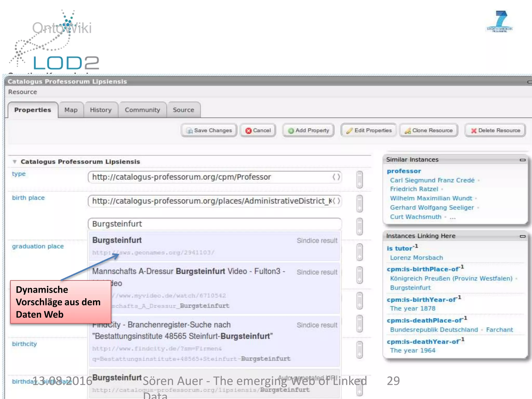This screenshot has width=532, height=399.
Task: Minimize the Instances Linking Here panel
Action: pos(523,236)
